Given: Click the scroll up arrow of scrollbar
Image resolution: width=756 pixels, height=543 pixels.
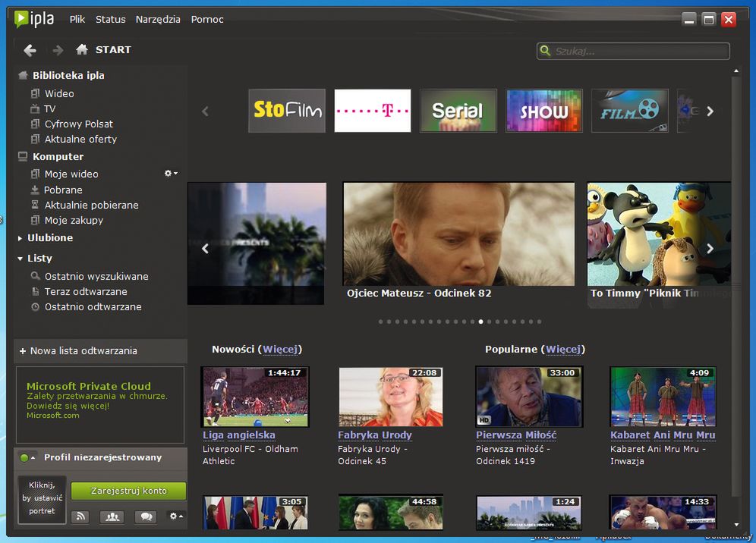Looking at the screenshot, I should [x=736, y=71].
